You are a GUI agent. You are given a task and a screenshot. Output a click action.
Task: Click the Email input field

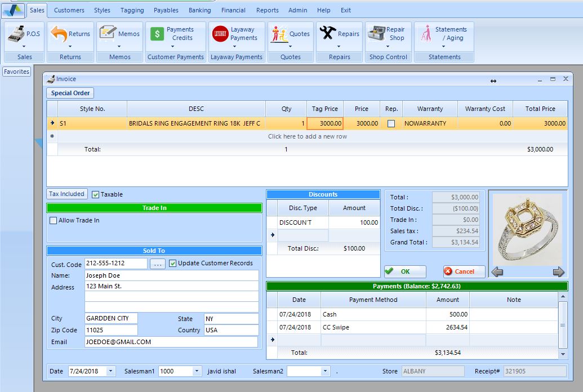pyautogui.click(x=171, y=342)
